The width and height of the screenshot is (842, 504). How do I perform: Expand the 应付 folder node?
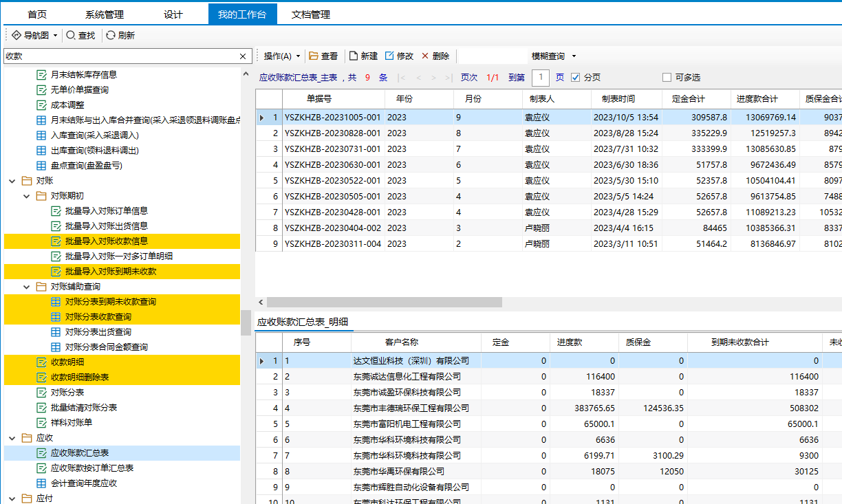pyautogui.click(x=12, y=498)
